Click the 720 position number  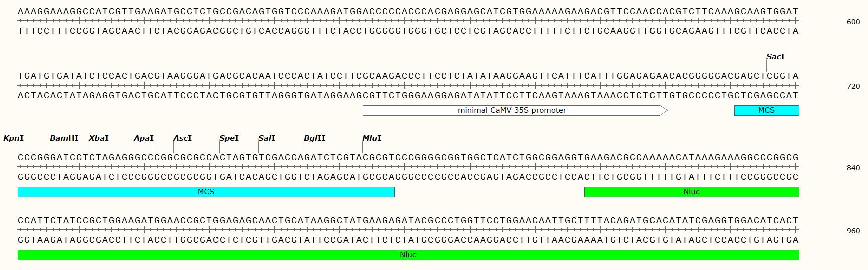(853, 86)
